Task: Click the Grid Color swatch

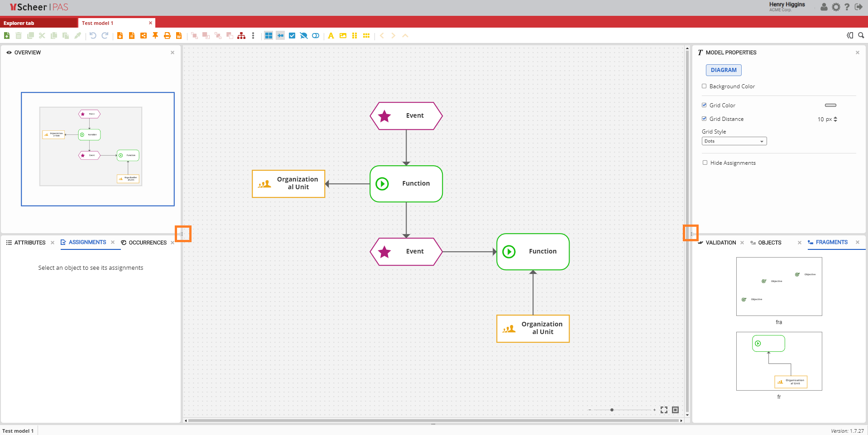Action: tap(830, 105)
